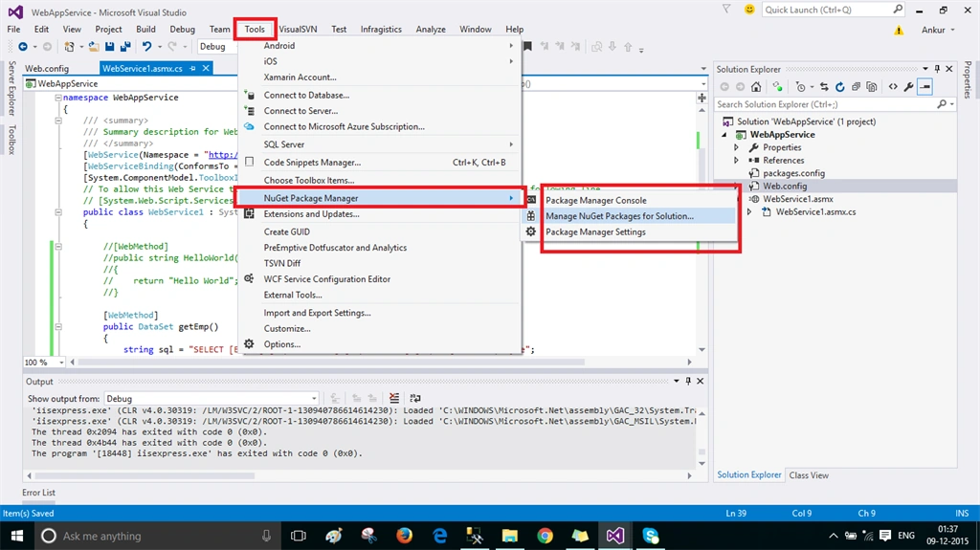The image size is (980, 550).
Task: Open the Web.config editor tab
Action: (47, 68)
